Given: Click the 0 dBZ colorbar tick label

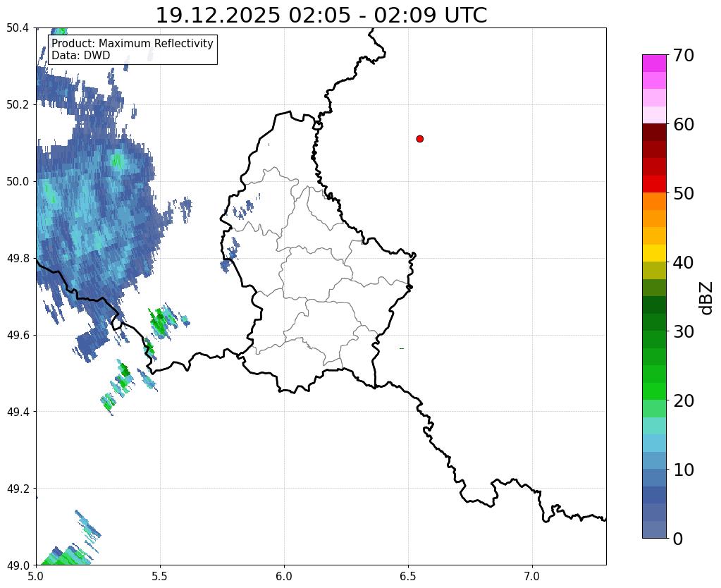Looking at the screenshot, I should click(678, 539).
